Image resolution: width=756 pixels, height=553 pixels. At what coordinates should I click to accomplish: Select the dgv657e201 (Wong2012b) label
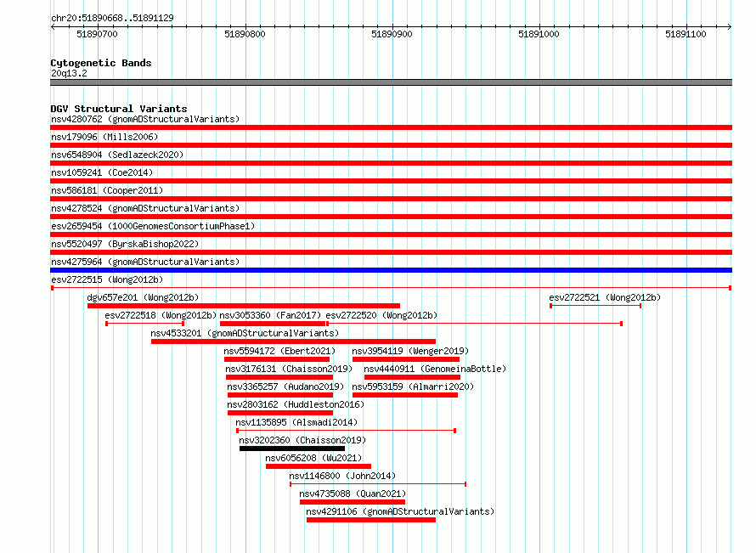(143, 297)
